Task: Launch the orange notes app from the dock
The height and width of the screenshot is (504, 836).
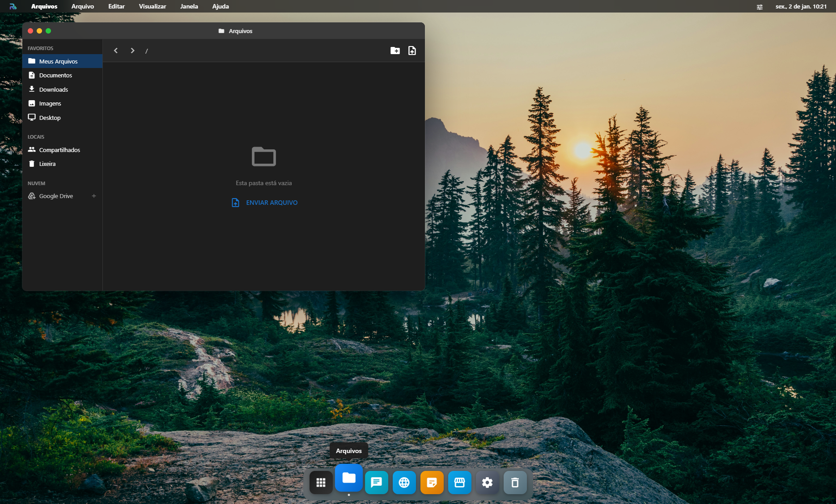Action: [x=432, y=482]
